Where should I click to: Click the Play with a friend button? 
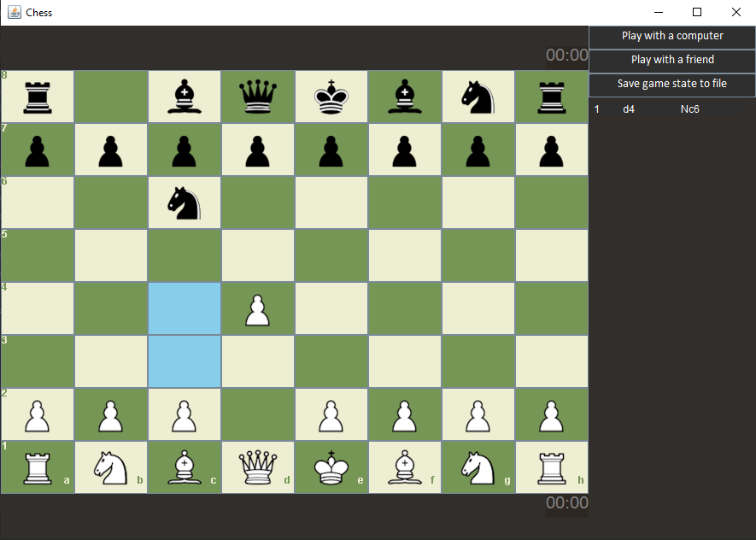671,60
